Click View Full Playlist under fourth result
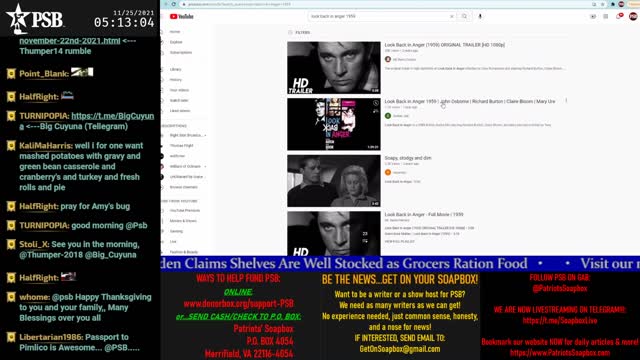The image size is (640, 360). (x=399, y=242)
